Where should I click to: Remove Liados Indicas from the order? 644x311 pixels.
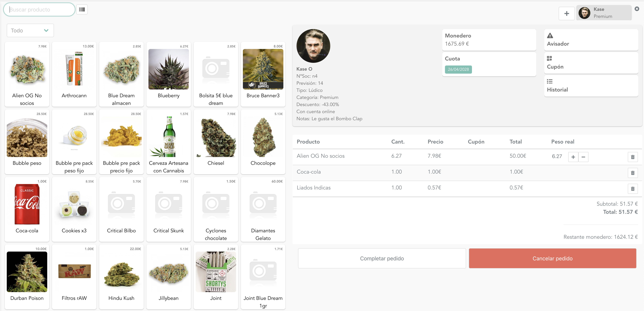click(x=633, y=189)
